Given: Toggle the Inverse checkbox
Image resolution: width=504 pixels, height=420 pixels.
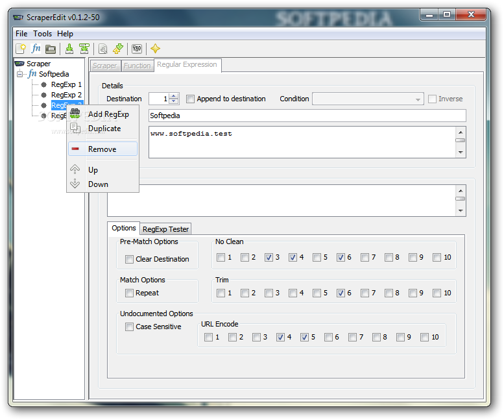Looking at the screenshot, I should tap(432, 99).
